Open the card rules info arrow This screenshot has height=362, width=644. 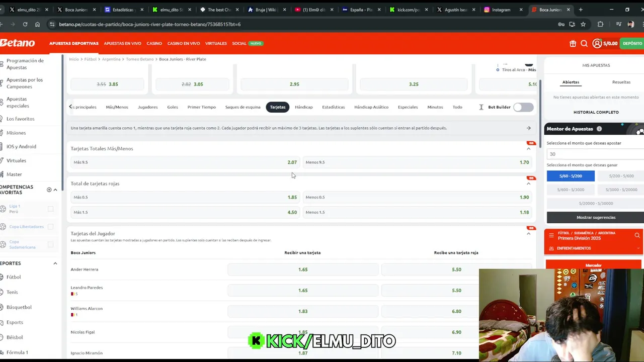pyautogui.click(x=528, y=128)
